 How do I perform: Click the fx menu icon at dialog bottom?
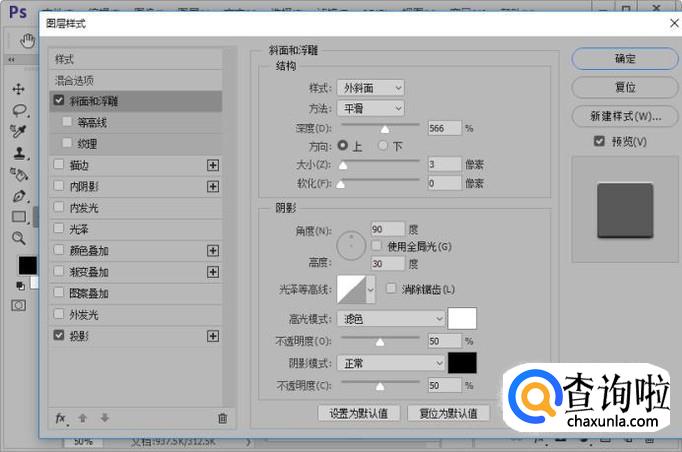60,418
